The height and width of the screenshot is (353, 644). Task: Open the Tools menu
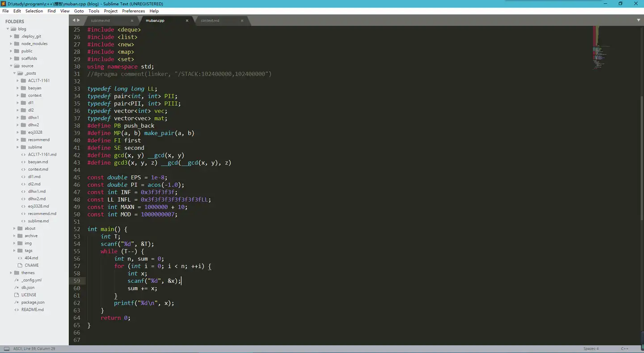94,11
